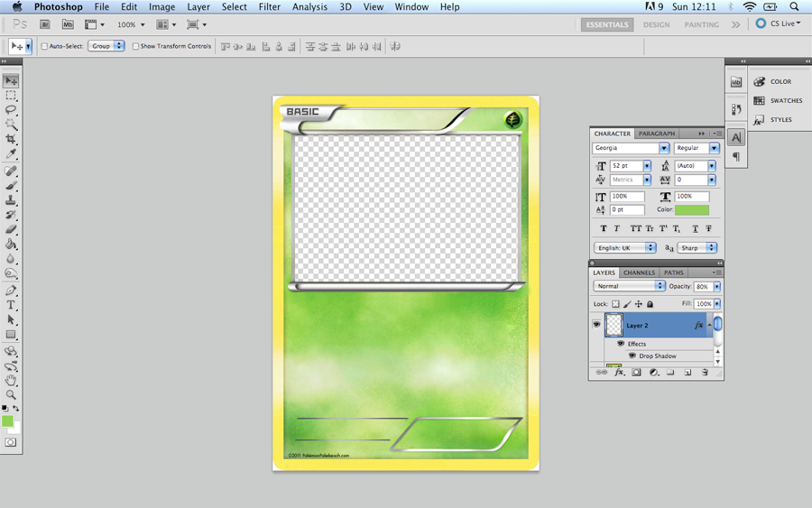Launch Bridge from the application bar
The height and width of the screenshot is (508, 812).
(45, 24)
